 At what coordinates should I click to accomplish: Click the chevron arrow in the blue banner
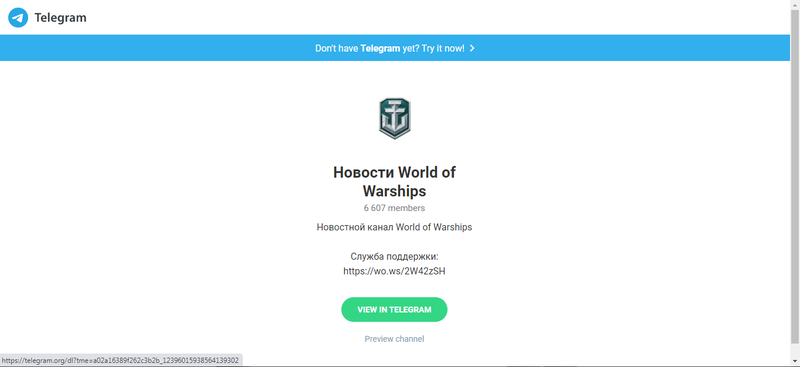tap(472, 48)
